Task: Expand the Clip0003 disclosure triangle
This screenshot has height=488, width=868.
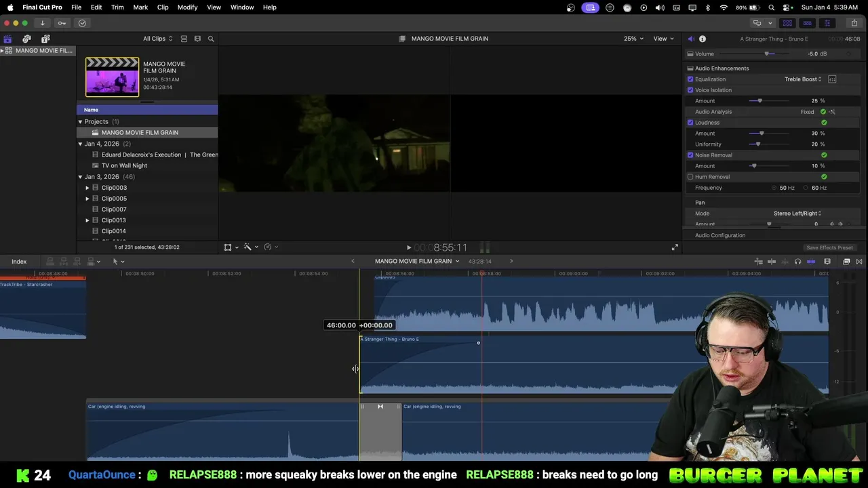Action: tap(87, 188)
